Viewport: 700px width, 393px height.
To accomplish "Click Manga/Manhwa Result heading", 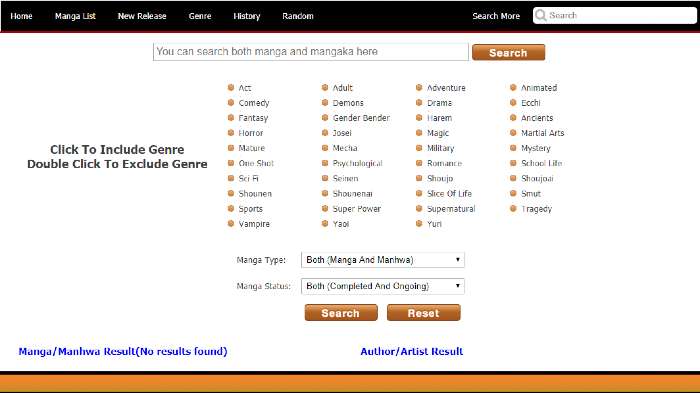I will click(x=123, y=351).
